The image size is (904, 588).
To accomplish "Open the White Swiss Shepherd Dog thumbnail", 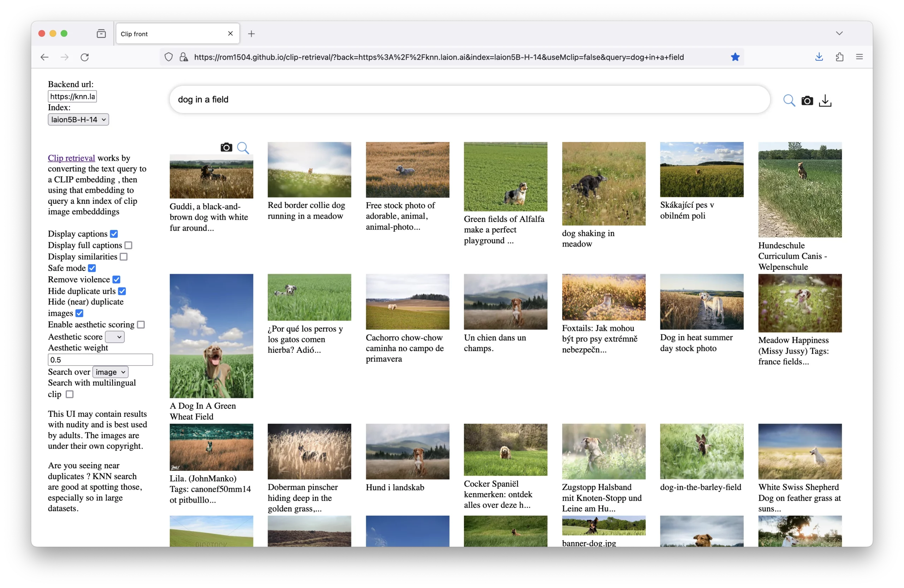I will pyautogui.click(x=799, y=452).
